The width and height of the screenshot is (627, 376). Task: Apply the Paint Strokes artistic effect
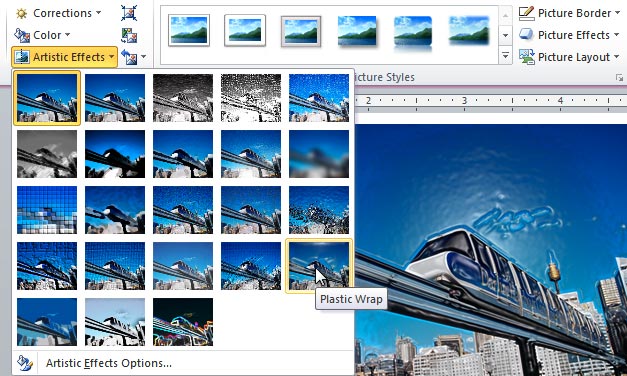[115, 154]
